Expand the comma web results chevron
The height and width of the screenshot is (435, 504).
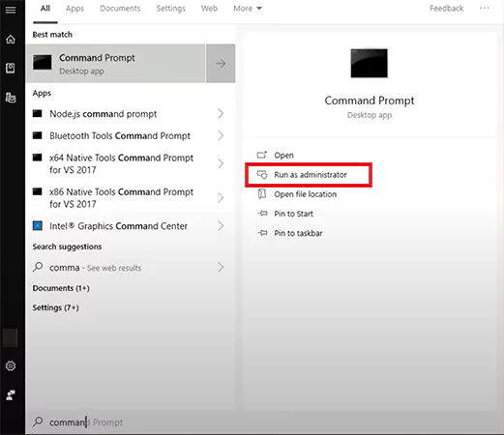[x=221, y=267]
